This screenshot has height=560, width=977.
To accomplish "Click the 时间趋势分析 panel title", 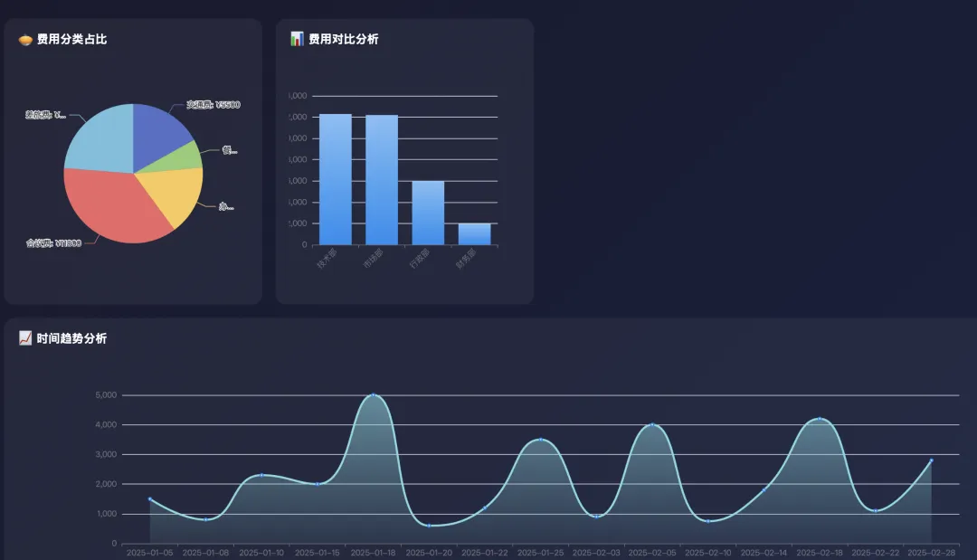I will click(71, 338).
